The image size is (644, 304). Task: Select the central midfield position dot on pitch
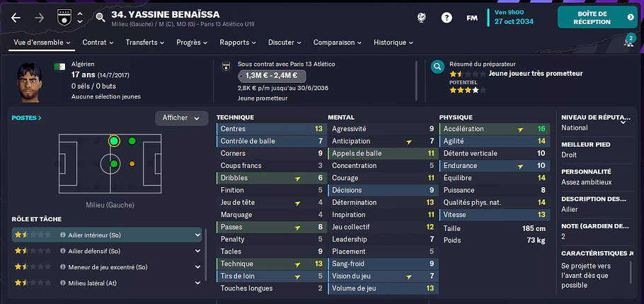(x=114, y=164)
